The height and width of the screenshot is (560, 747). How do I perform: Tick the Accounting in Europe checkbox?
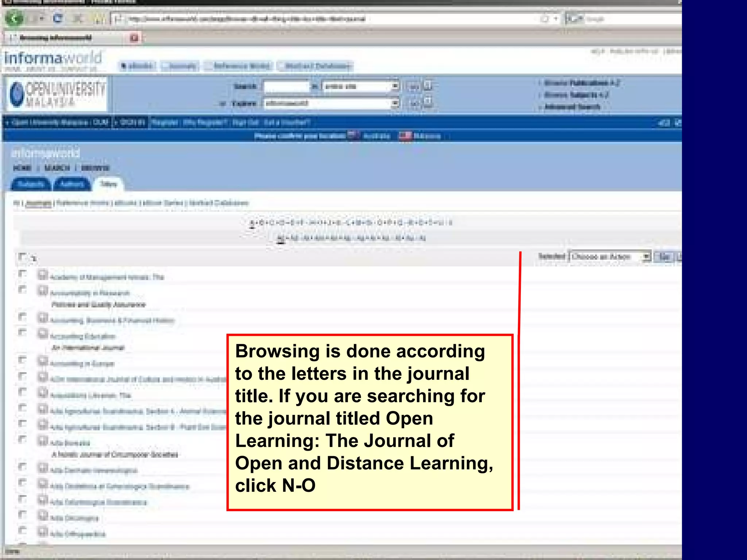(x=22, y=360)
